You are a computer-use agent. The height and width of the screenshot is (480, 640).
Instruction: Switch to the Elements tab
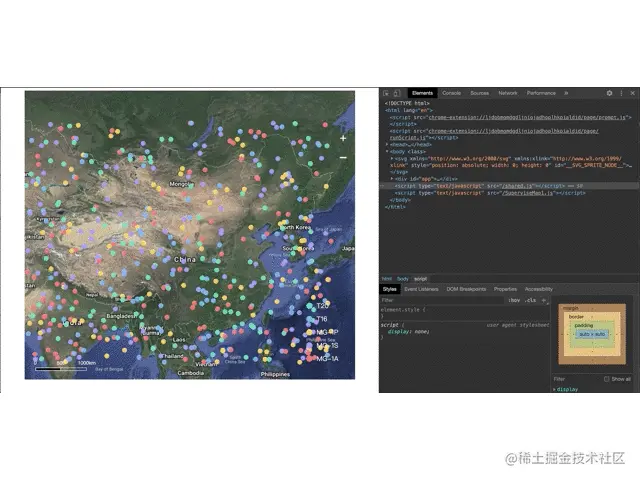[422, 93]
